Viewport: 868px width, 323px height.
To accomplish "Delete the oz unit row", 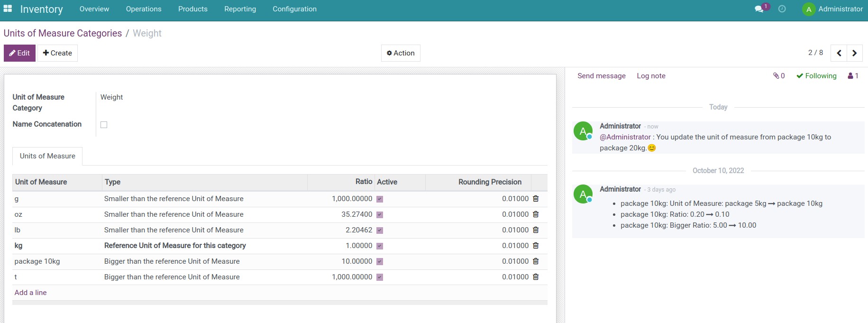I will [x=536, y=214].
